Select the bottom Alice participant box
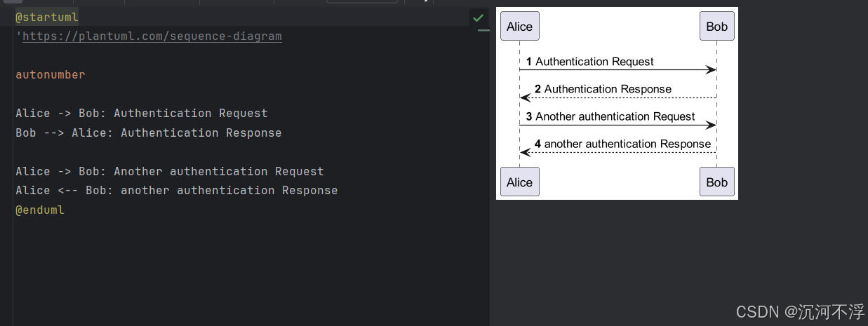Screen dimensions: 868x326 tap(519, 182)
